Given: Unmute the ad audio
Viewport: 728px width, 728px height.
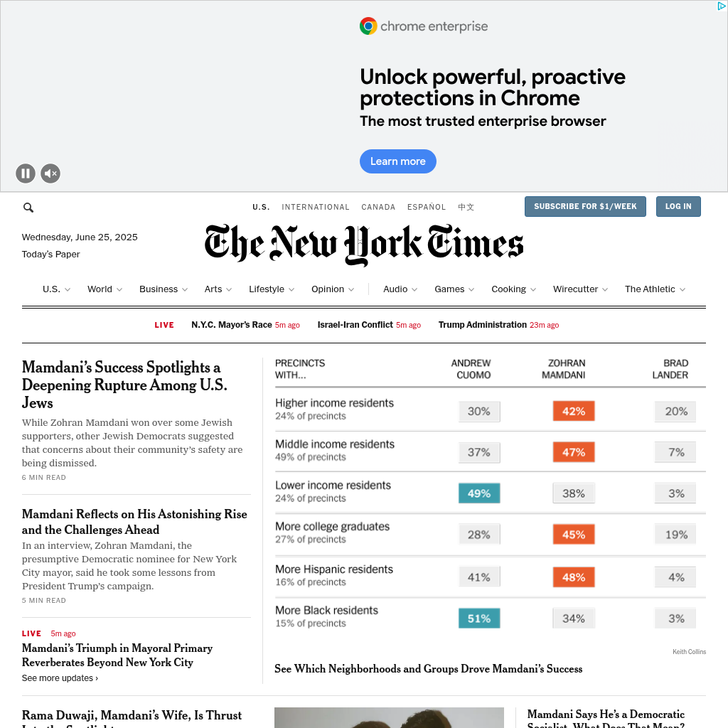Looking at the screenshot, I should coord(50,173).
